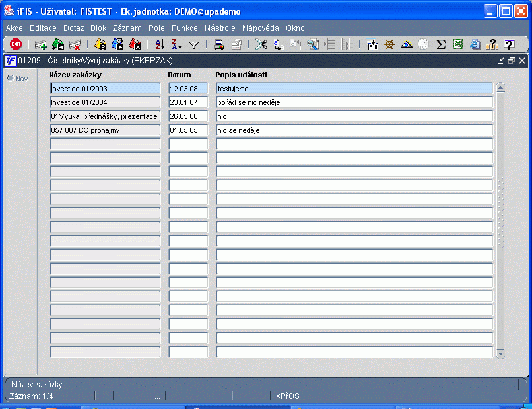Screen dimensions: 532x409
Task: Click the blue execute query icon
Action: 117,44
